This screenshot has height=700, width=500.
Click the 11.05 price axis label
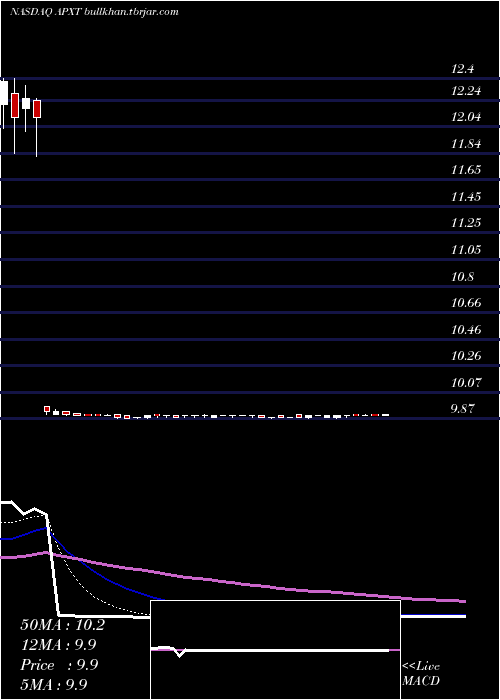pos(466,250)
